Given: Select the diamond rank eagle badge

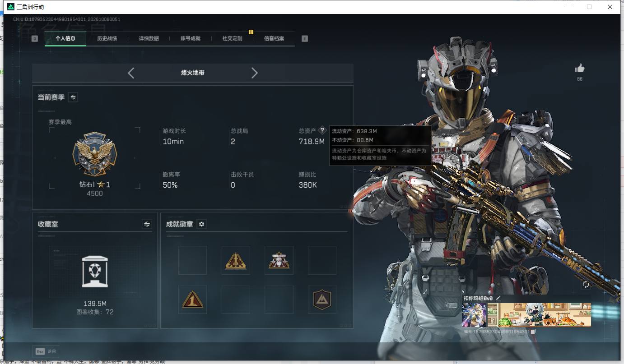Looking at the screenshot, I should pyautogui.click(x=95, y=154).
